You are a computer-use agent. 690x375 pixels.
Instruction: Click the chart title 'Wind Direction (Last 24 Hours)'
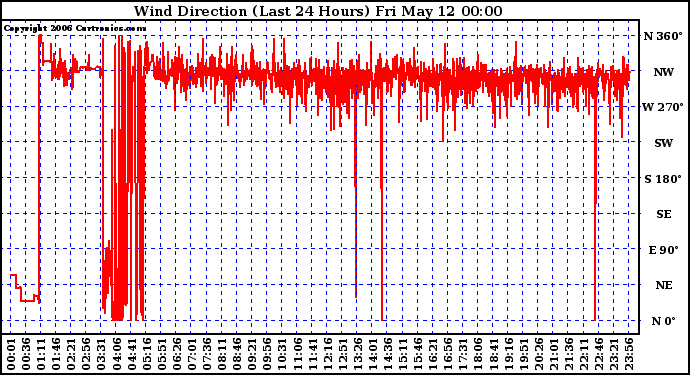(252, 11)
